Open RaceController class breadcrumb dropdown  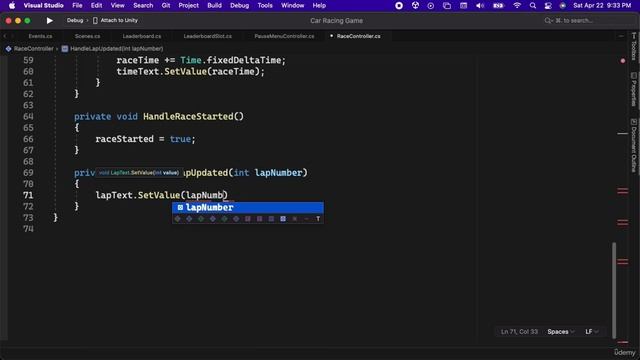tap(33, 49)
